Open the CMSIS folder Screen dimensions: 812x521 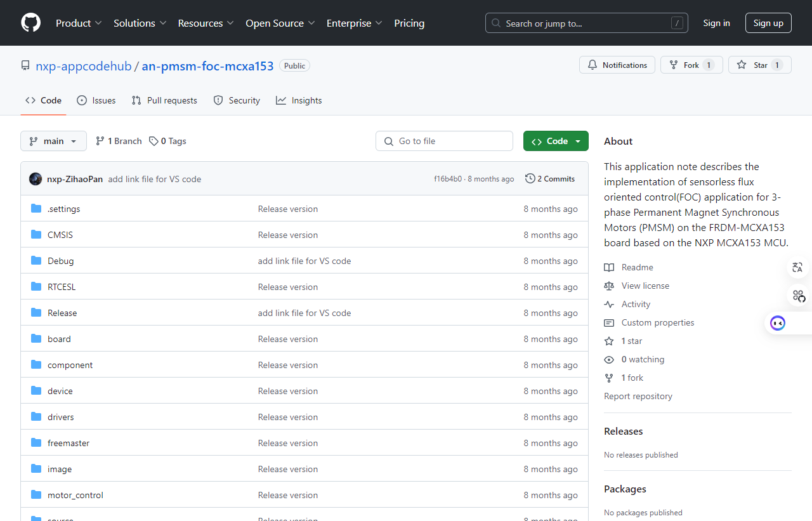point(60,235)
